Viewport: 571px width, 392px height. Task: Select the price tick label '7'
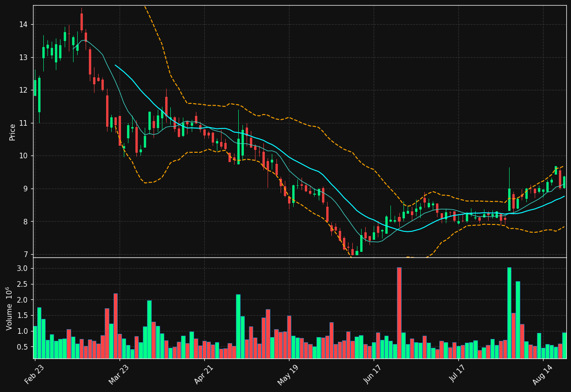(26, 254)
